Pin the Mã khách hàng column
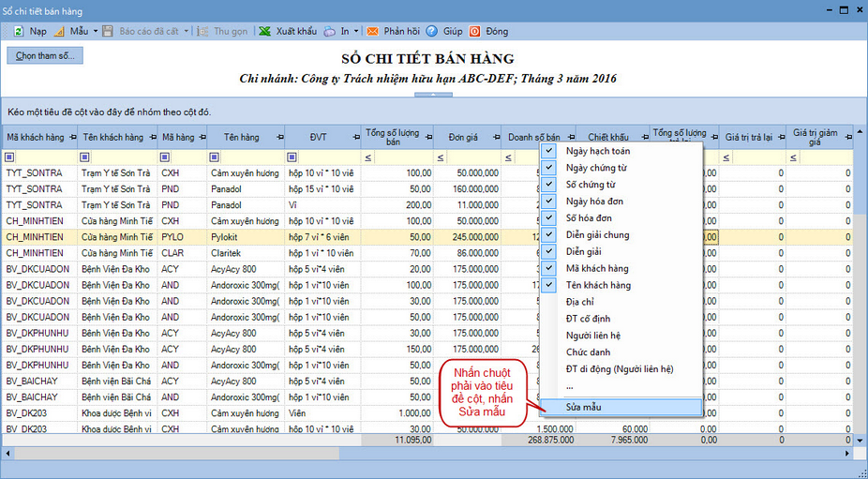The image size is (868, 479). 72,138
